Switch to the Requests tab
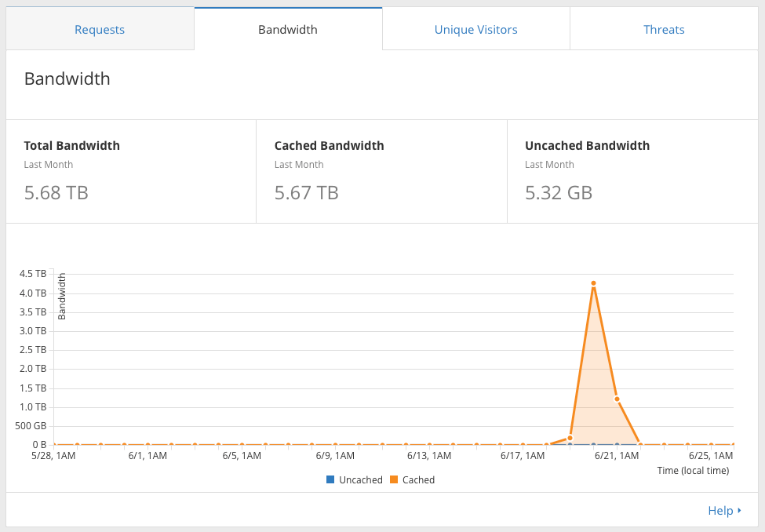The width and height of the screenshot is (765, 532). coord(100,29)
